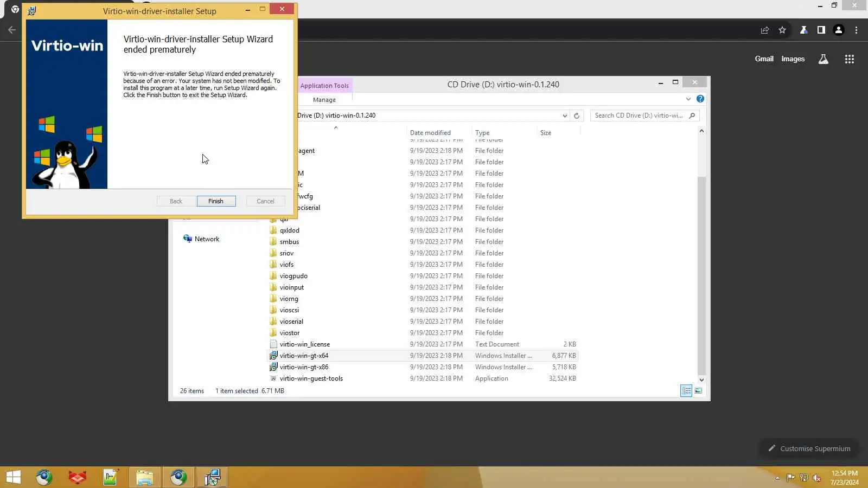Screen dimensions: 868x488
Task: Click the '26 items' status bar text
Action: pos(192,391)
